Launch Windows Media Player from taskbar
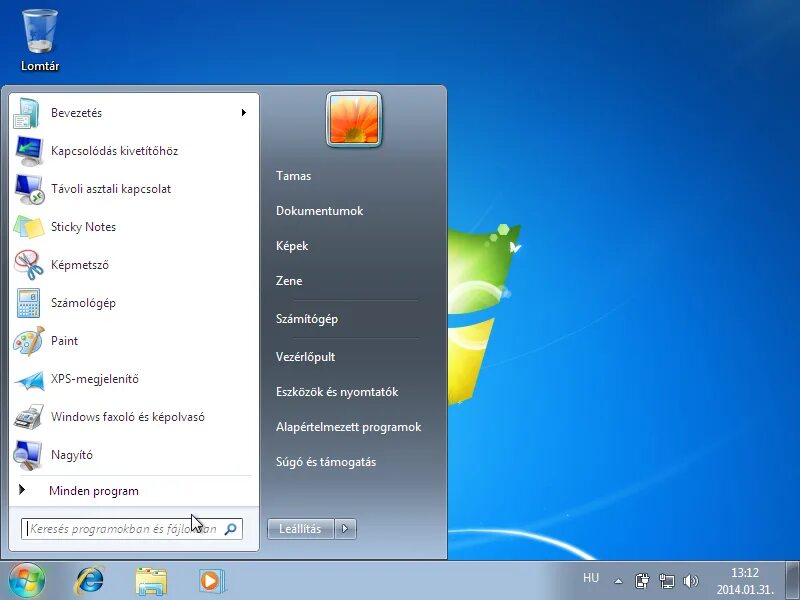The image size is (800, 600). pyautogui.click(x=212, y=581)
